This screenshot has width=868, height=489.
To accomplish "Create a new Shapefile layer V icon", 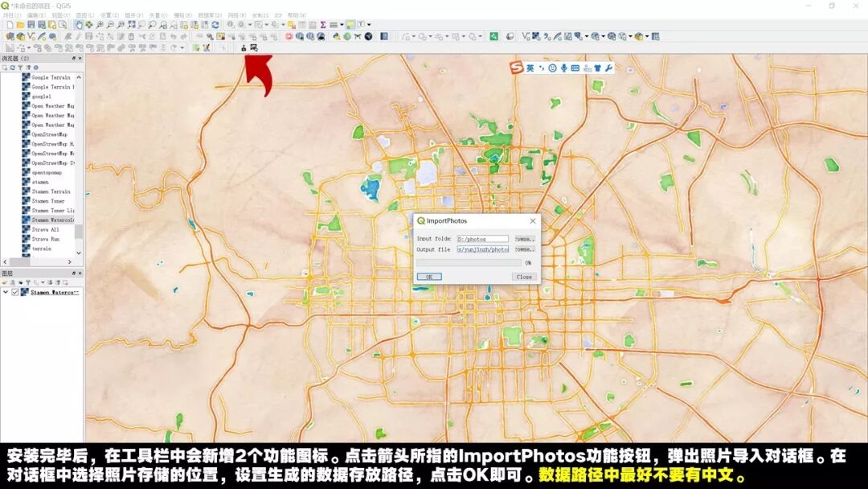I will coord(31,36).
